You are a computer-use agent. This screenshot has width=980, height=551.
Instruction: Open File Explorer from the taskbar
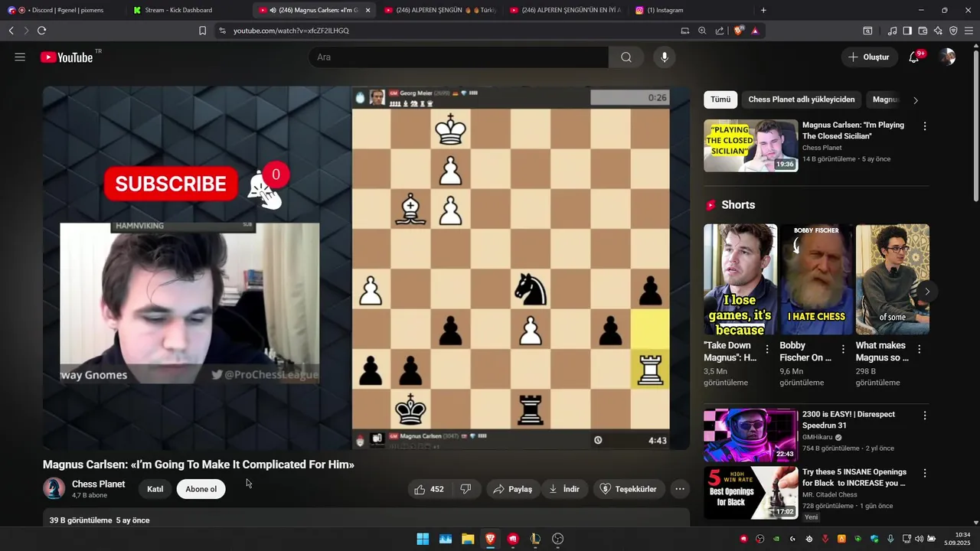[468, 539]
